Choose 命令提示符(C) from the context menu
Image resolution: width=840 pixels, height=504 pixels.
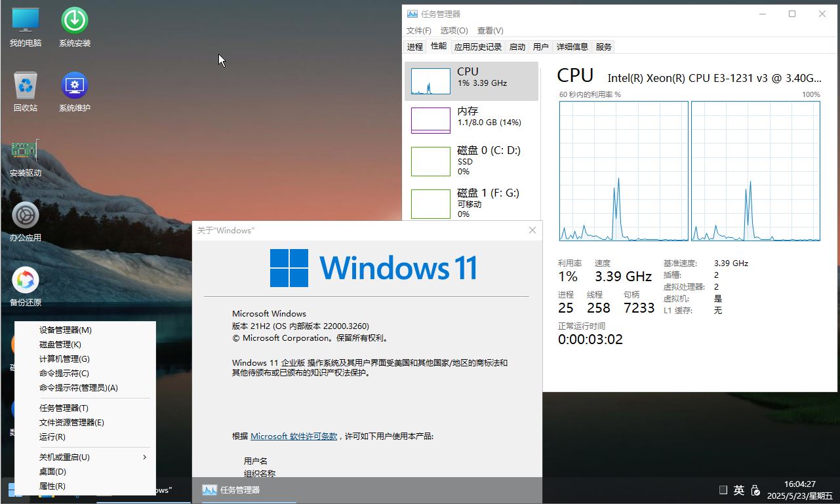(x=85, y=373)
